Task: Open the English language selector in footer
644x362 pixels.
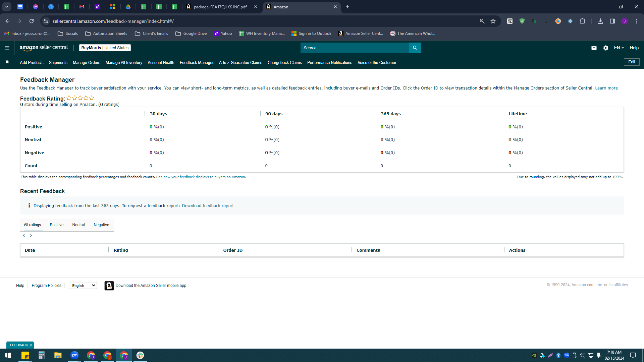Action: tap(83, 286)
